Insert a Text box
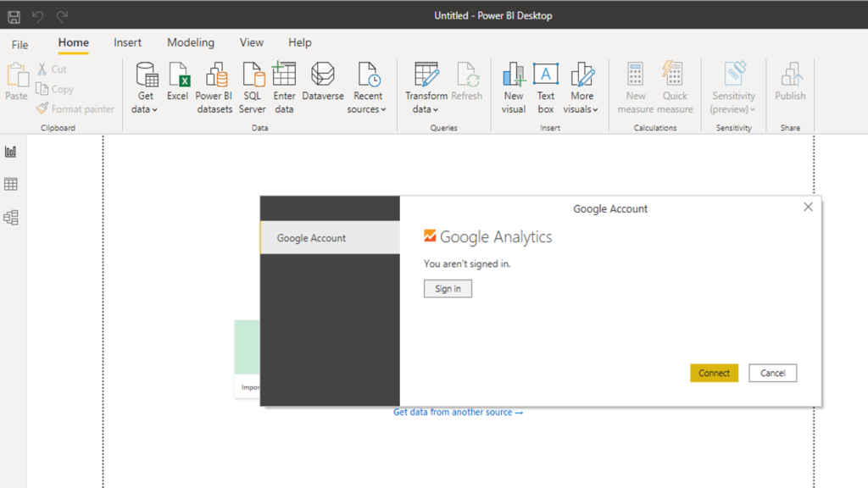Viewport: 868px width, 488px height. [x=545, y=88]
